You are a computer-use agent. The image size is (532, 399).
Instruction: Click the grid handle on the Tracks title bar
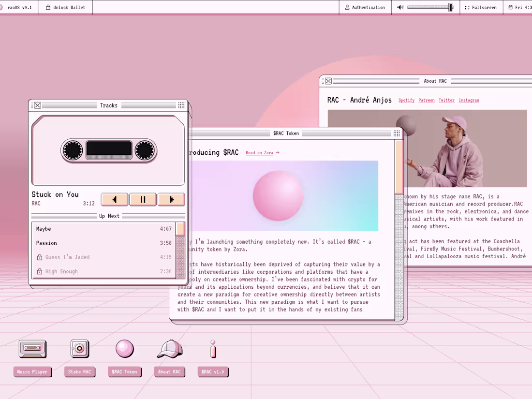tap(182, 105)
